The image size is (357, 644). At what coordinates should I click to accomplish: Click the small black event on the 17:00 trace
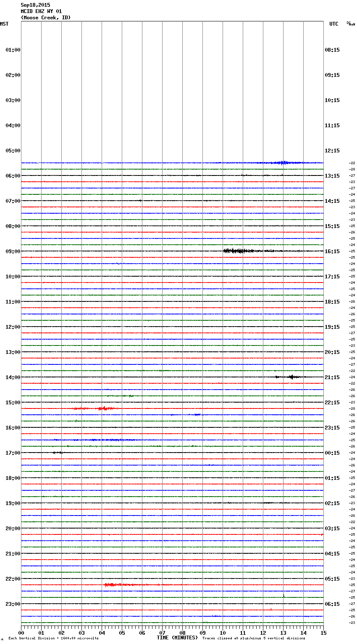[58, 453]
